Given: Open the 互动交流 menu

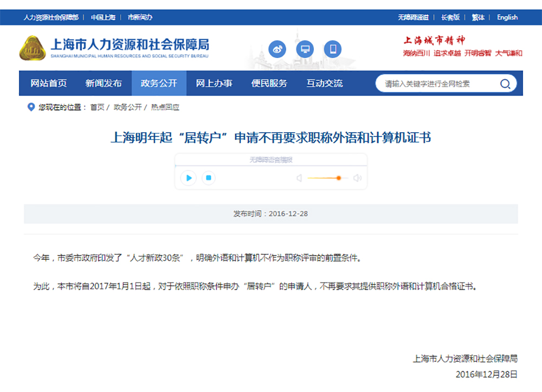Looking at the screenshot, I should tap(325, 83).
